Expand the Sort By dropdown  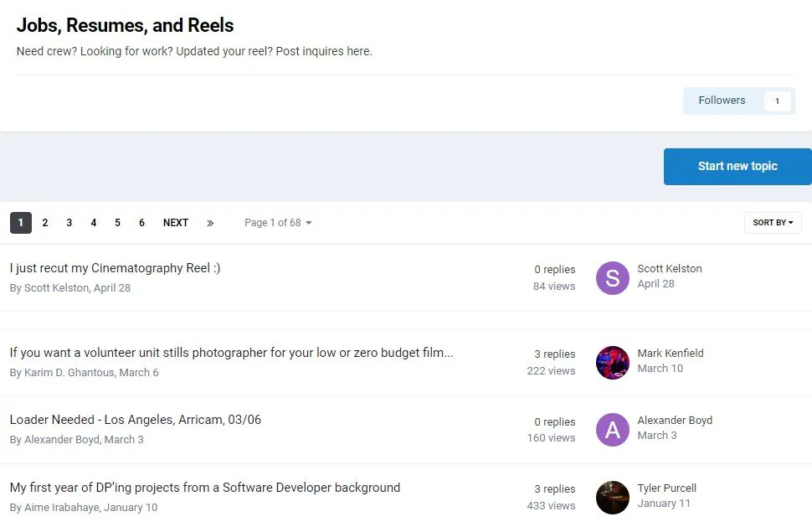point(772,223)
